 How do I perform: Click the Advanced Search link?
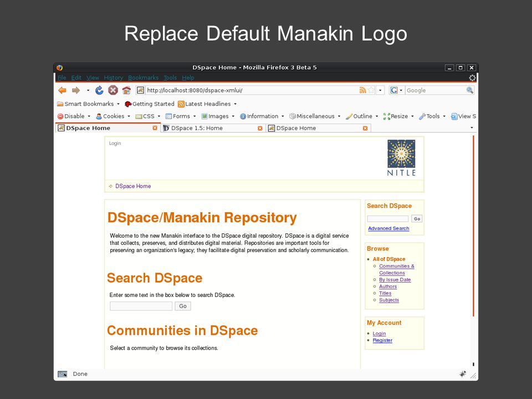pyautogui.click(x=388, y=228)
